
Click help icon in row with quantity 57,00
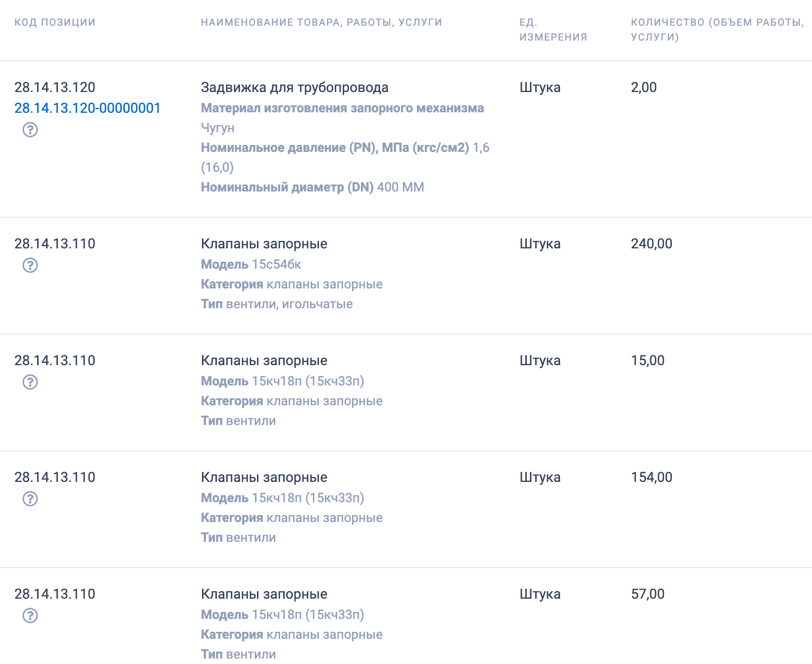pyautogui.click(x=30, y=616)
